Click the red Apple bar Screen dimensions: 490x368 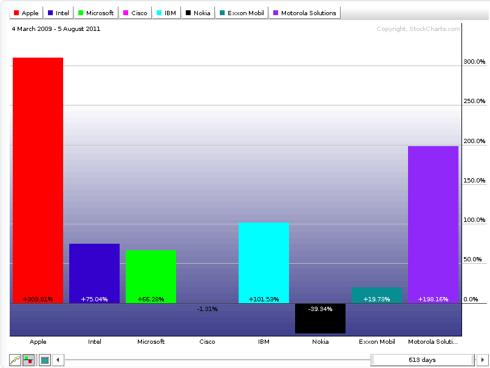(x=38, y=180)
